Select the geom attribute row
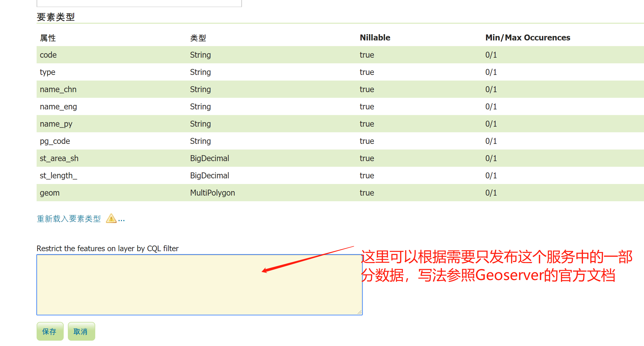The height and width of the screenshot is (346, 644). [x=50, y=193]
